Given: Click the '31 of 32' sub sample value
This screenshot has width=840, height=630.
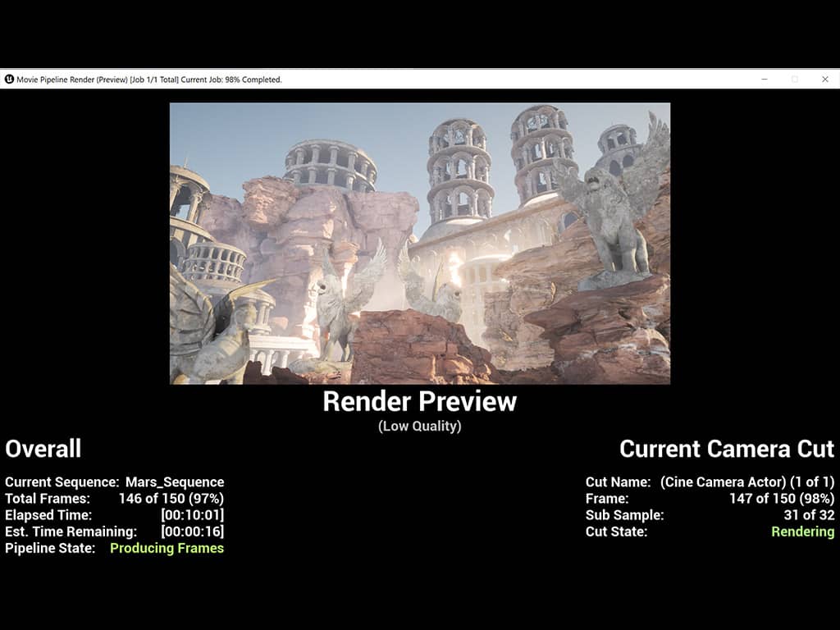Looking at the screenshot, I should pos(809,515).
